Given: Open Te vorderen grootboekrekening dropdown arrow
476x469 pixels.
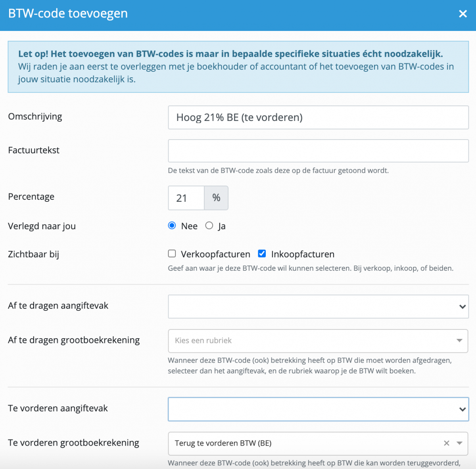Looking at the screenshot, I should point(459,443).
